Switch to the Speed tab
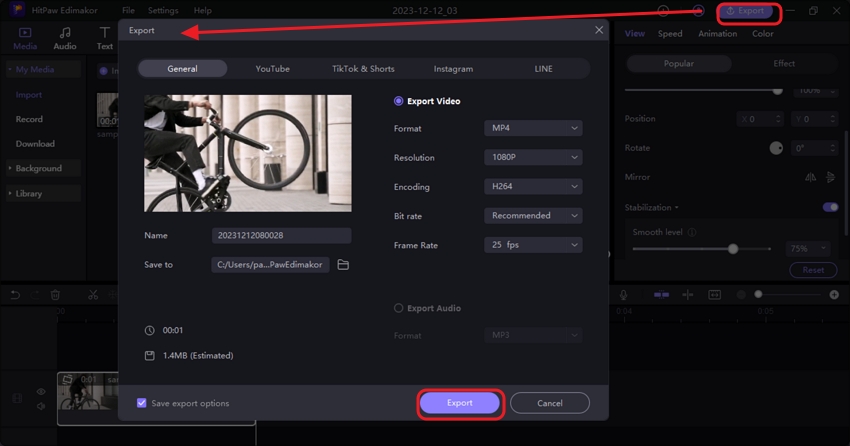The image size is (850, 446). (x=670, y=34)
